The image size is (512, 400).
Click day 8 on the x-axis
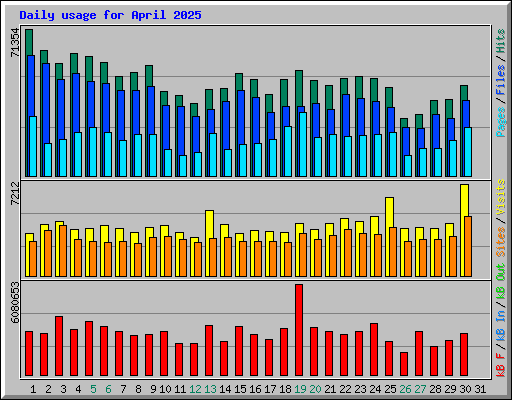click(138, 389)
